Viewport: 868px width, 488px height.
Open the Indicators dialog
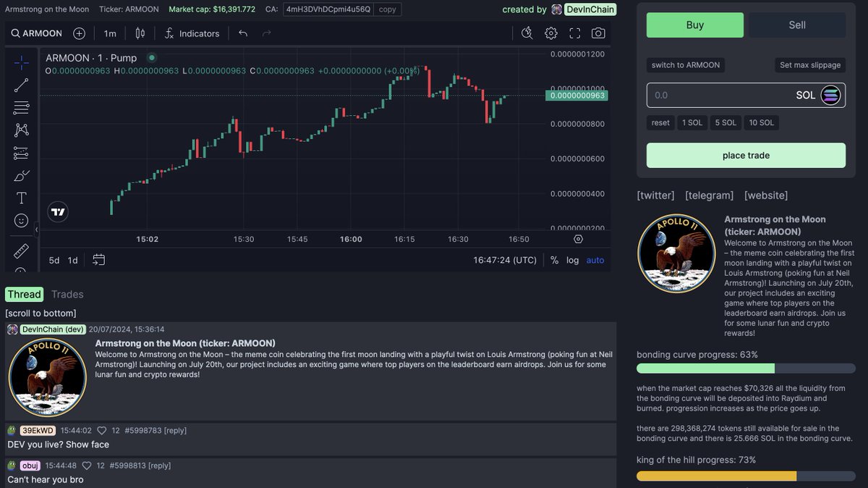[192, 33]
